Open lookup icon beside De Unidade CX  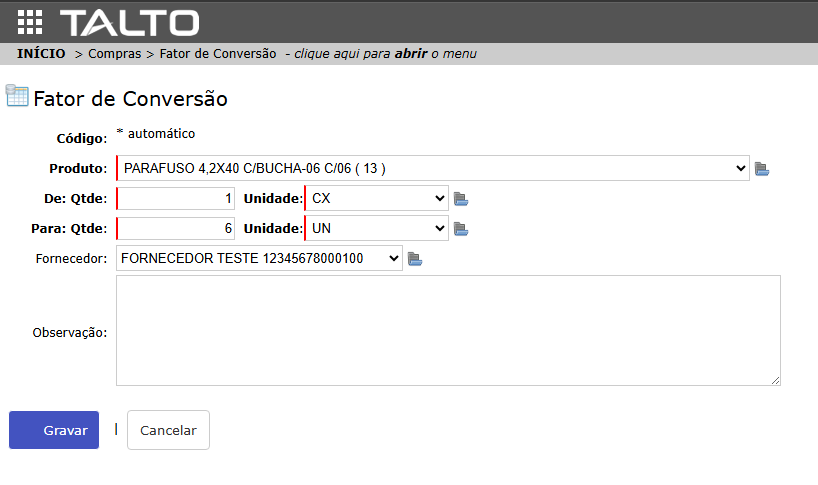461,199
